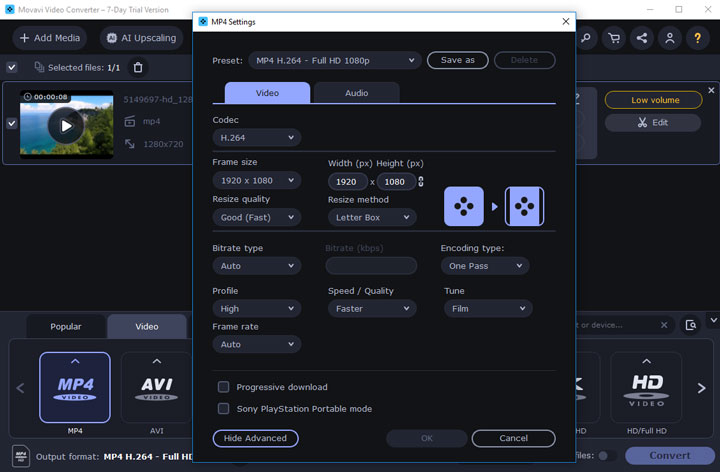The height and width of the screenshot is (472, 720).
Task: Switch to the Popular formats tab
Action: (x=66, y=326)
